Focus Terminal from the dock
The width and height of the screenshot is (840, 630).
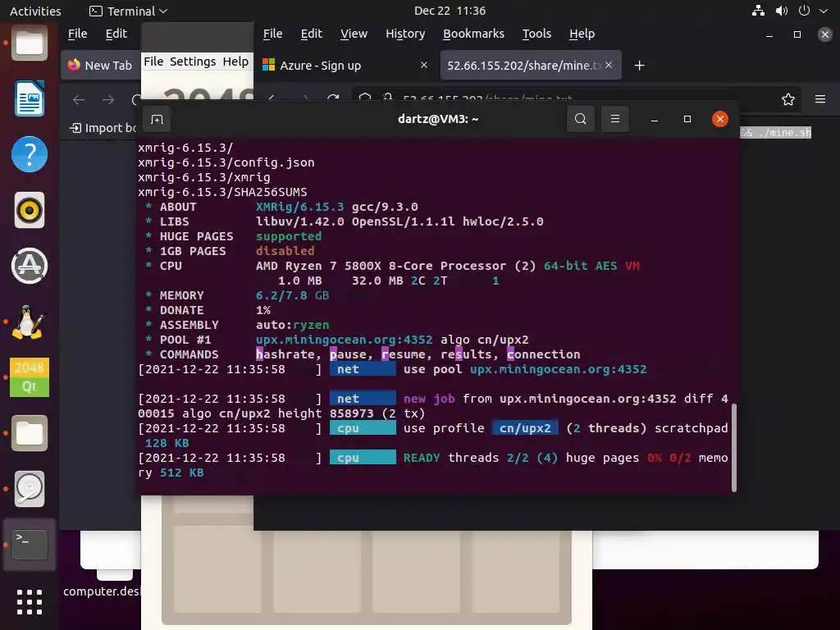30,545
